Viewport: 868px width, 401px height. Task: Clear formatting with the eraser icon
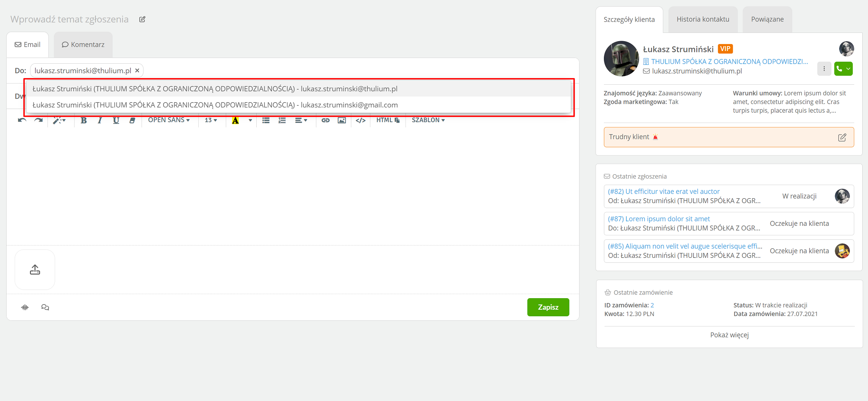click(x=132, y=120)
